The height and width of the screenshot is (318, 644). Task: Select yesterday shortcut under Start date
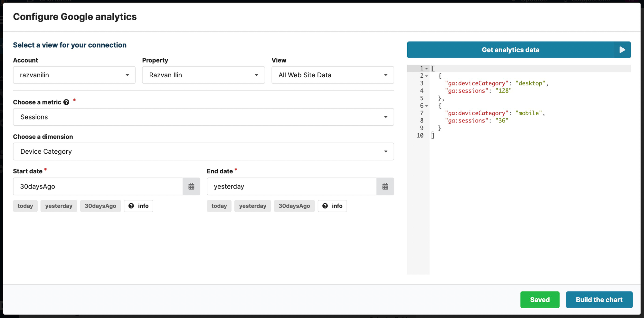pyautogui.click(x=59, y=206)
